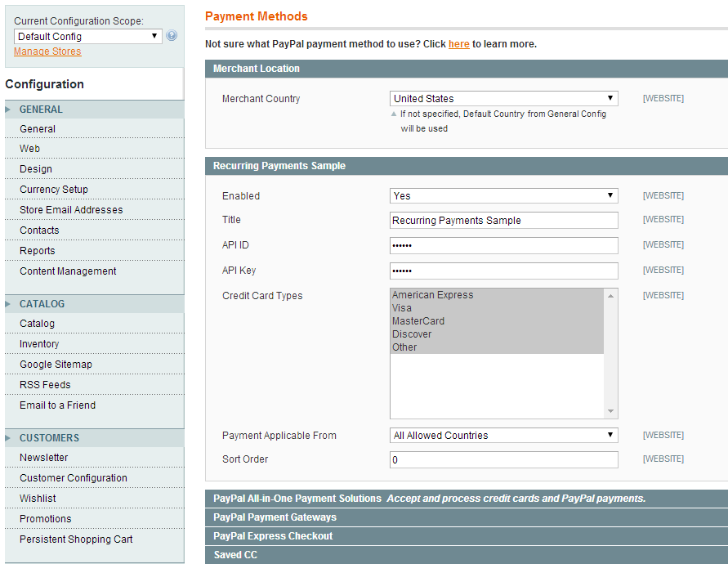Click the Credit Card Types scroll up arrow

click(x=610, y=296)
